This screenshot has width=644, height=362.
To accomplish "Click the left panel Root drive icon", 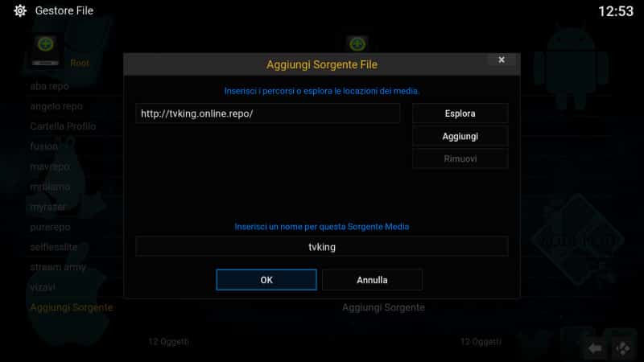I will (x=46, y=51).
